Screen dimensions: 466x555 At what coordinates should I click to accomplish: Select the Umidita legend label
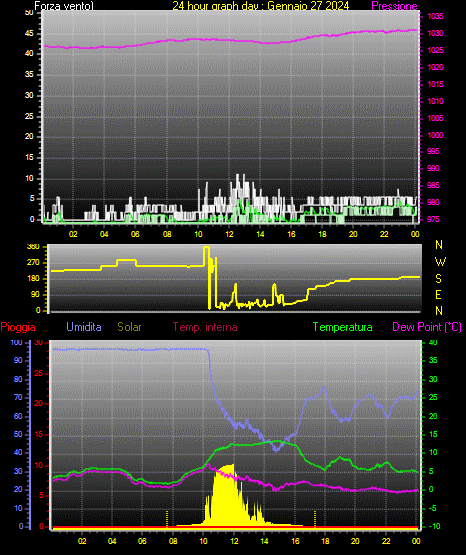coord(84,327)
